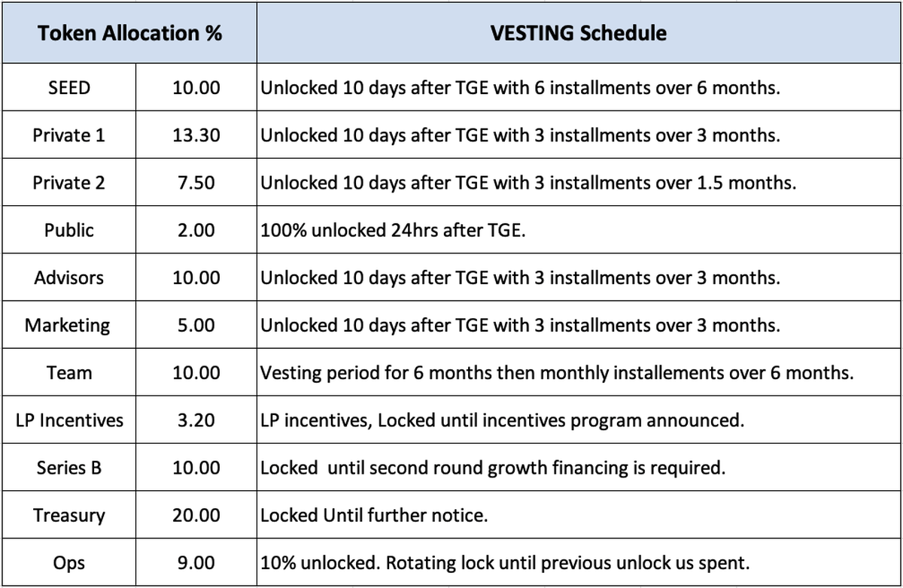
Task: Select the 7.50 allocation cell
Action: (x=196, y=183)
